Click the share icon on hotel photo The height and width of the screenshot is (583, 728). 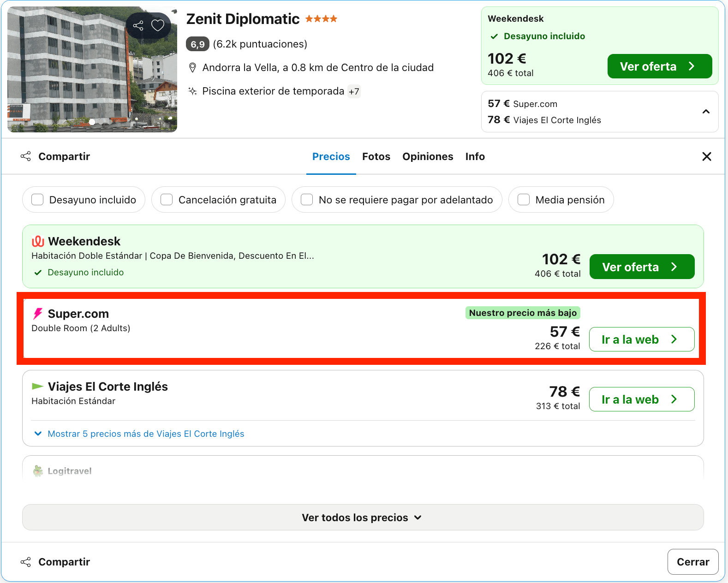click(x=138, y=25)
